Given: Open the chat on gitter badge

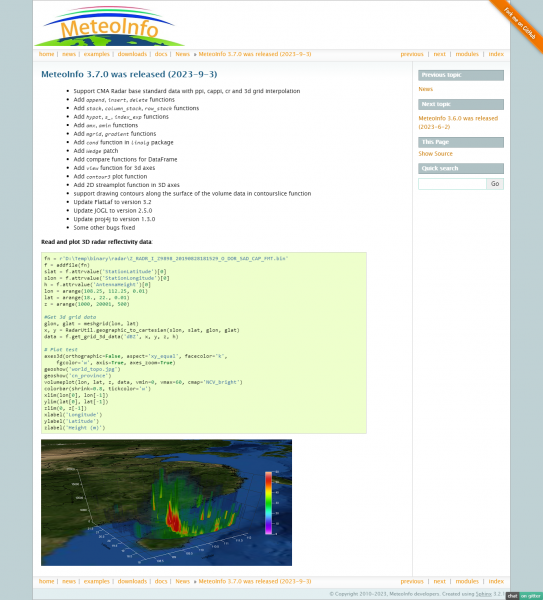Looking at the screenshot, I should point(524,596).
